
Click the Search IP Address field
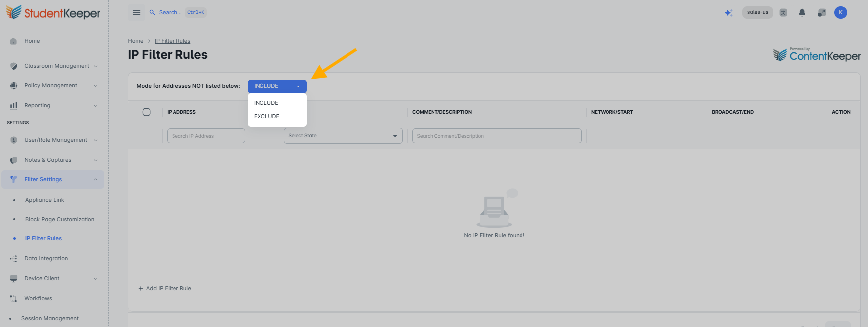(206, 136)
